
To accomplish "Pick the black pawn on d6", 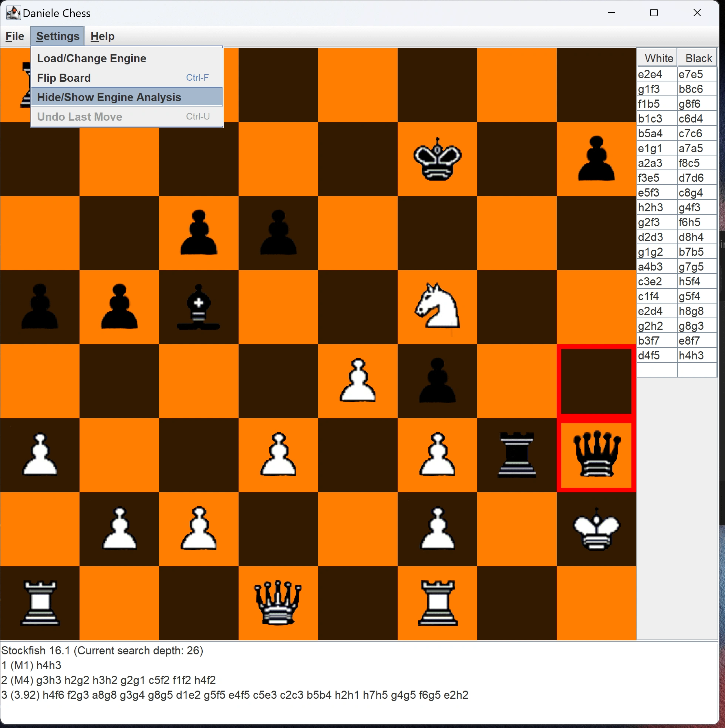I will (x=278, y=233).
